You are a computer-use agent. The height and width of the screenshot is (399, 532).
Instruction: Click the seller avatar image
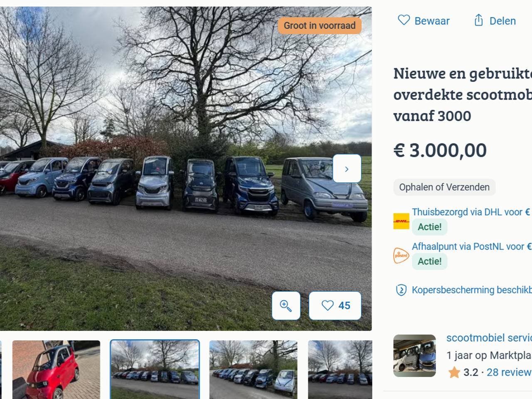(x=414, y=356)
